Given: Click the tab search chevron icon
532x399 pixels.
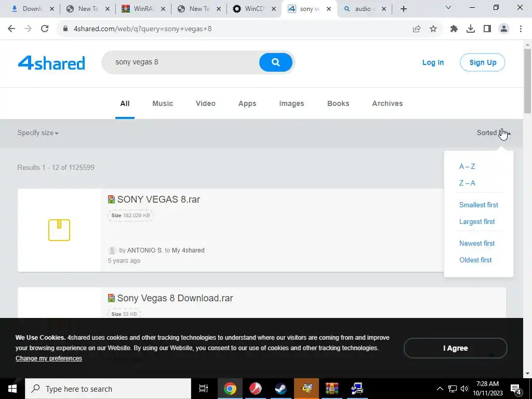Looking at the screenshot, I should [448, 7].
